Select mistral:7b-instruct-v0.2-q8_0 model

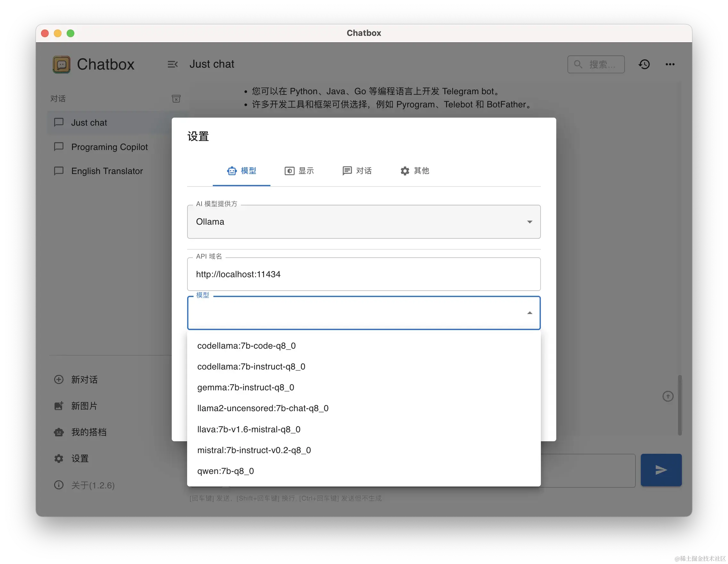pos(364,450)
